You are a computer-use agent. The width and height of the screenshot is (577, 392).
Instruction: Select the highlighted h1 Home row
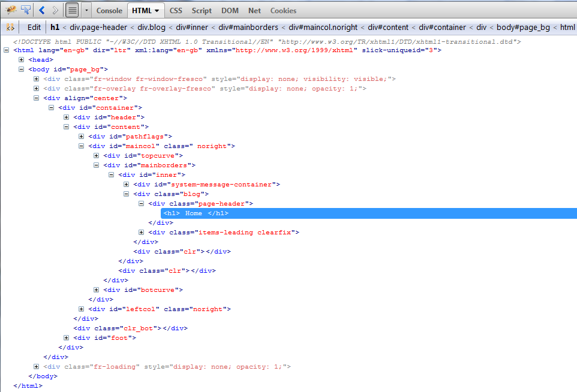[x=369, y=213]
